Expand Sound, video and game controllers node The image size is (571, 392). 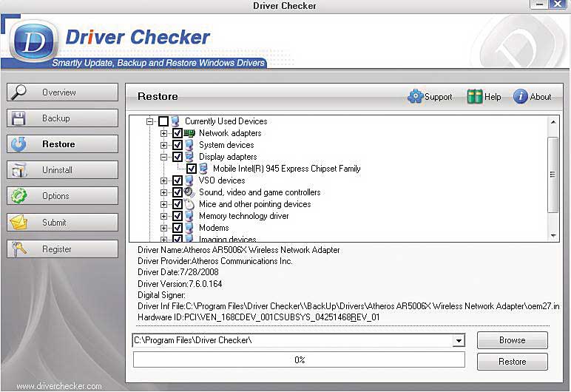pyautogui.click(x=164, y=192)
